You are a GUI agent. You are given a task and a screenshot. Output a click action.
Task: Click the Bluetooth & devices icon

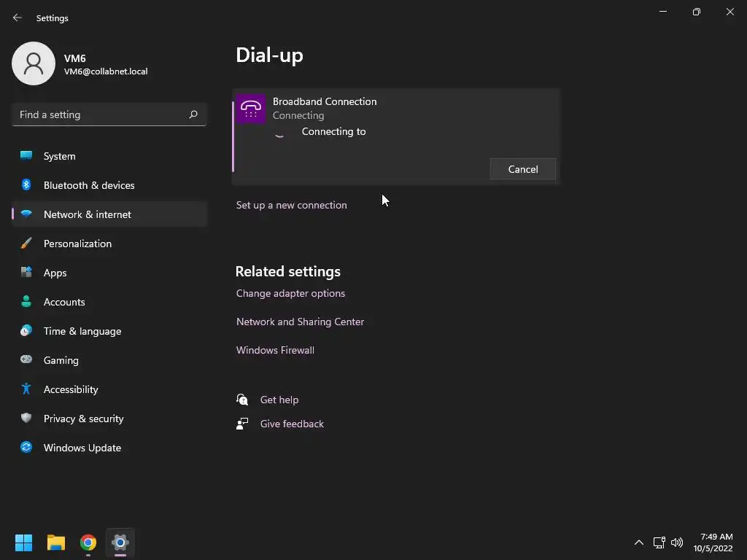[x=26, y=185]
